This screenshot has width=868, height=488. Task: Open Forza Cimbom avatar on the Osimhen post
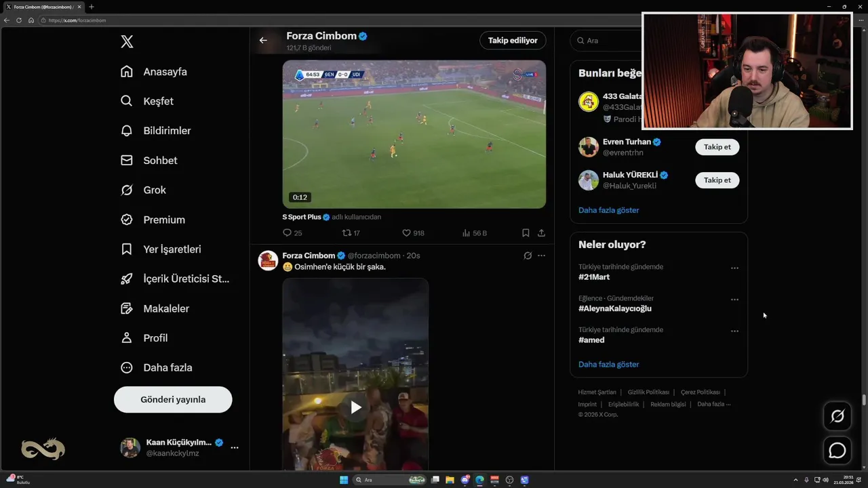268,260
